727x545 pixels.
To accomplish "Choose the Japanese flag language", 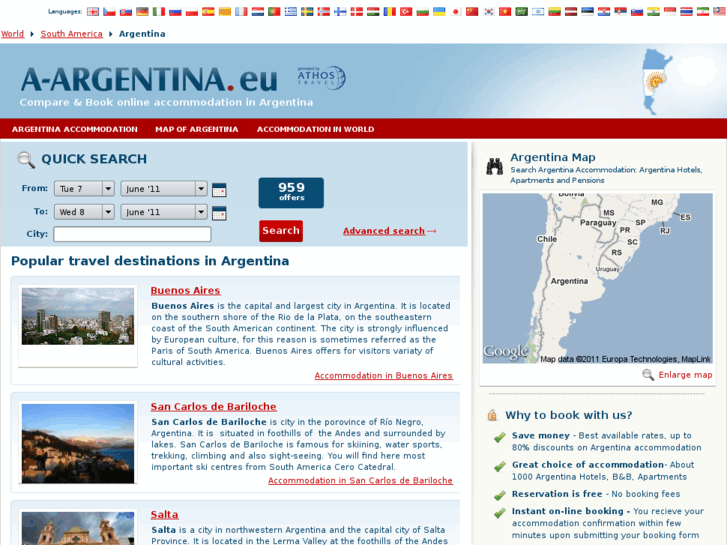I will pos(456,12).
